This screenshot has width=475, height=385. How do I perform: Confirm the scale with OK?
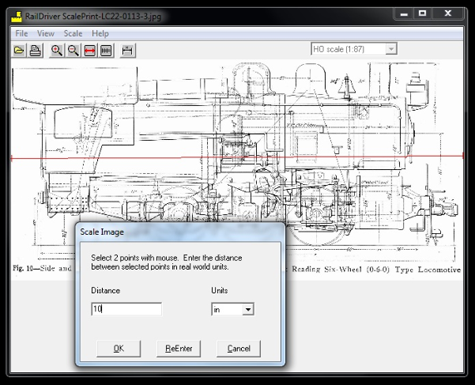pos(119,349)
